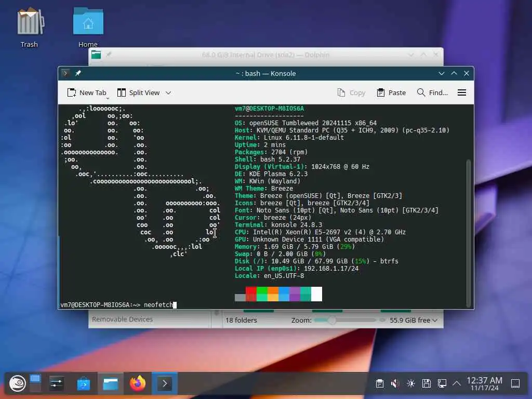Click the Local IP 192.168.1.17/24 line
This screenshot has height=399, width=532.
click(297, 269)
